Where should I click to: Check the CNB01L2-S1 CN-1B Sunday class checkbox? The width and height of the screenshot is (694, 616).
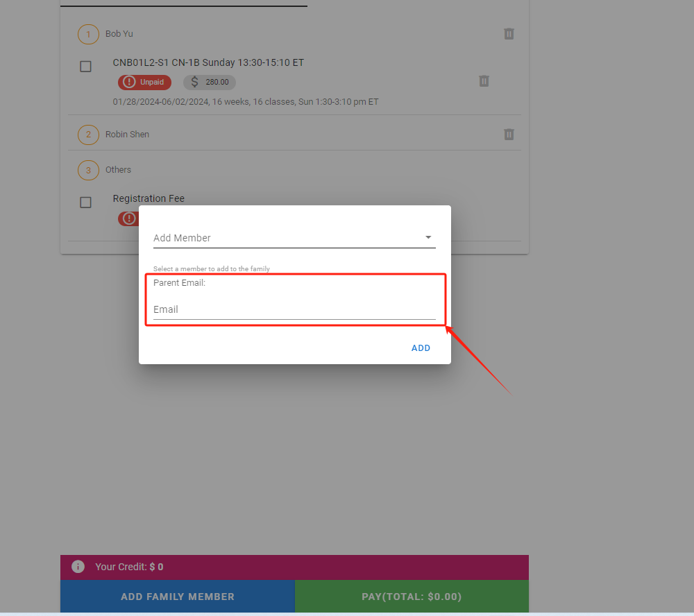[85, 67]
